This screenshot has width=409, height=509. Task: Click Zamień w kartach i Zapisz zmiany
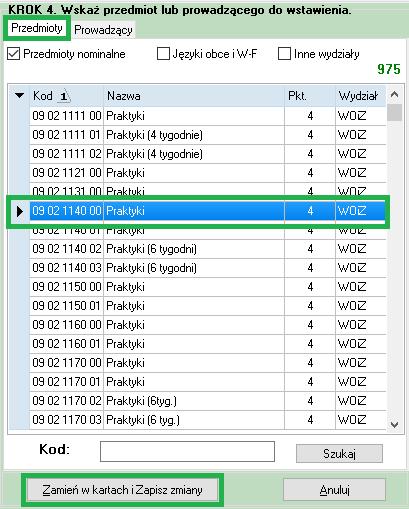click(x=122, y=490)
